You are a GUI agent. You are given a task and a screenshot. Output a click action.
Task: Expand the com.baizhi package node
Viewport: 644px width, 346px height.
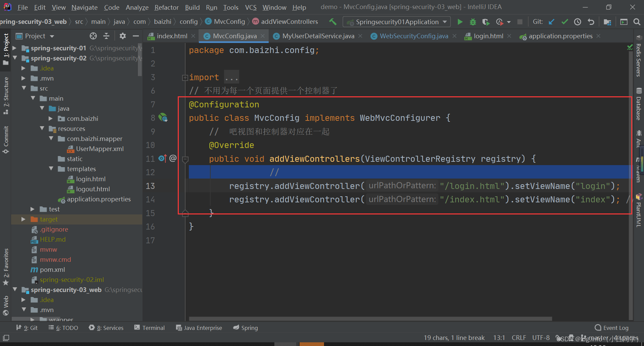51,118
